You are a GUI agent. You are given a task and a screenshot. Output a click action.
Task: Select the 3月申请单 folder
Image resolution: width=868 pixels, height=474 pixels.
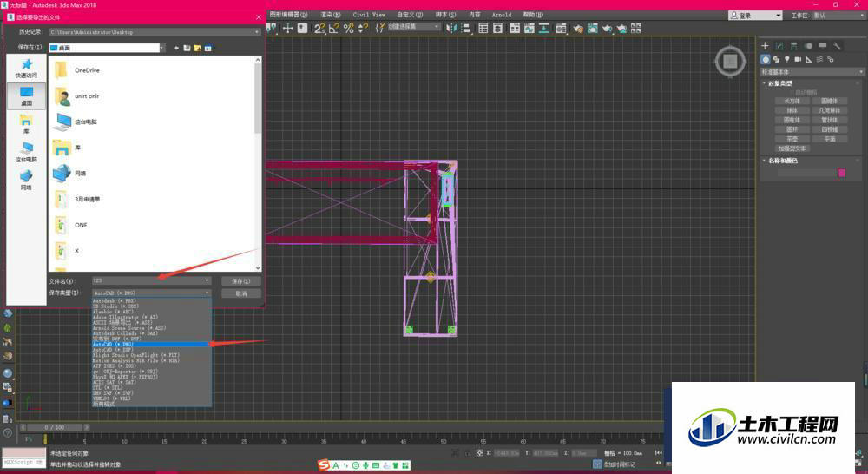click(x=77, y=200)
